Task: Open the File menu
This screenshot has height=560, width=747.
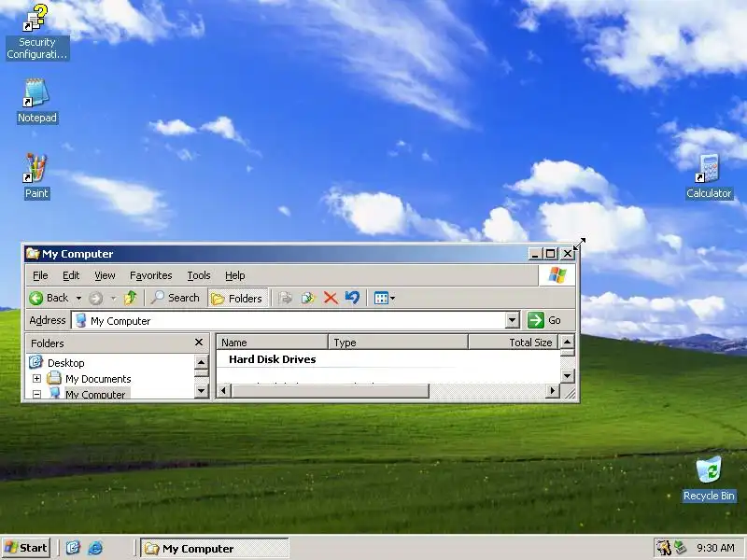Action: [x=40, y=275]
